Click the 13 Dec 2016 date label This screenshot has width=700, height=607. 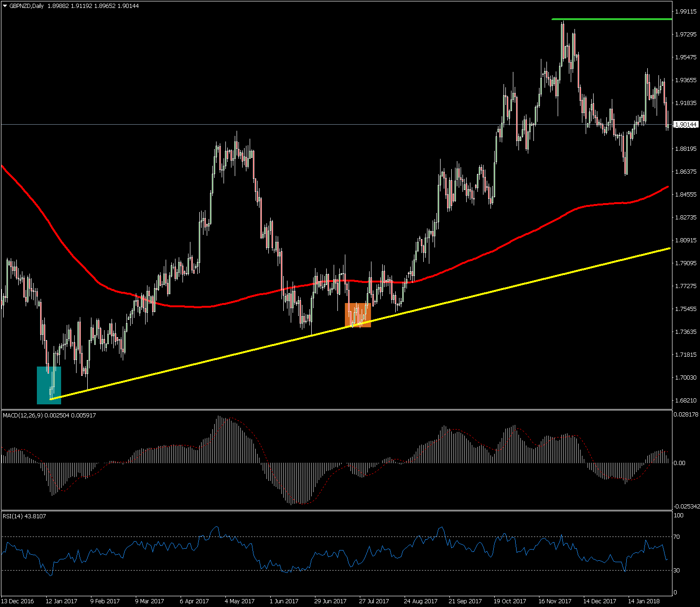coord(18,601)
